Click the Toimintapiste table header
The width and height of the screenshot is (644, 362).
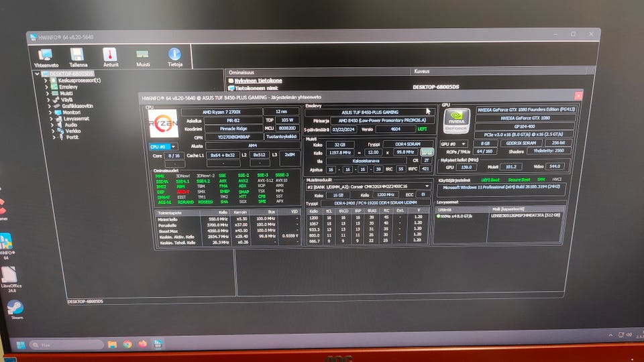[177, 213]
